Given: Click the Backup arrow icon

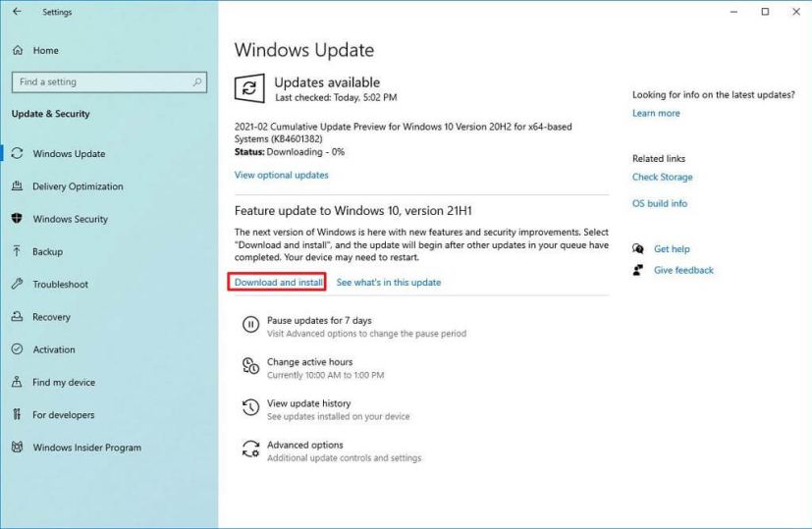Looking at the screenshot, I should tap(17, 251).
